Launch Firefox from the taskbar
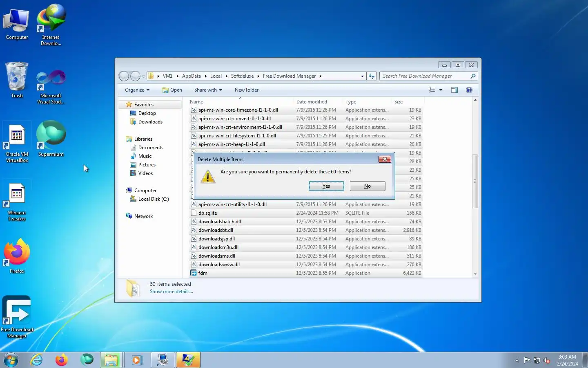 62,360
